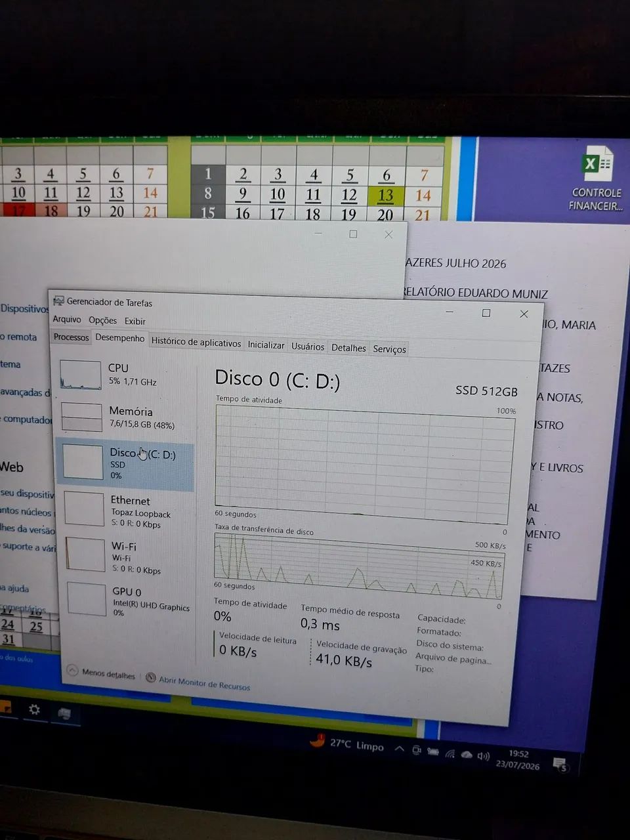
Task: Open the volume speaker tray icon
Action: pos(484,757)
